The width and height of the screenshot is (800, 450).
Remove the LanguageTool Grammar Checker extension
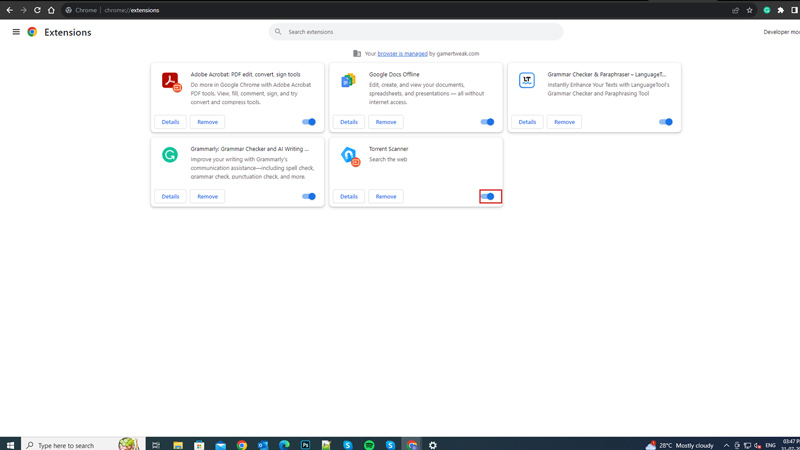(x=565, y=122)
